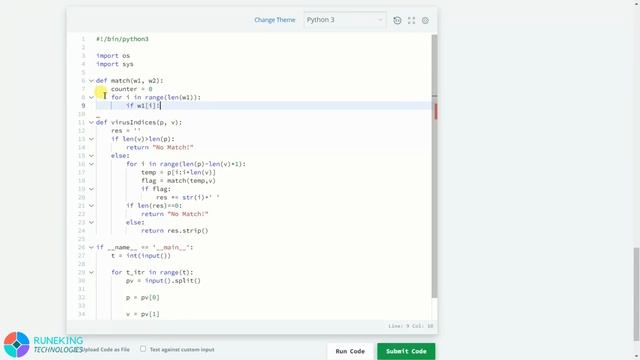Click the 'p = pv[0]' code line
Viewport: 640px width, 360px height.
[143, 297]
